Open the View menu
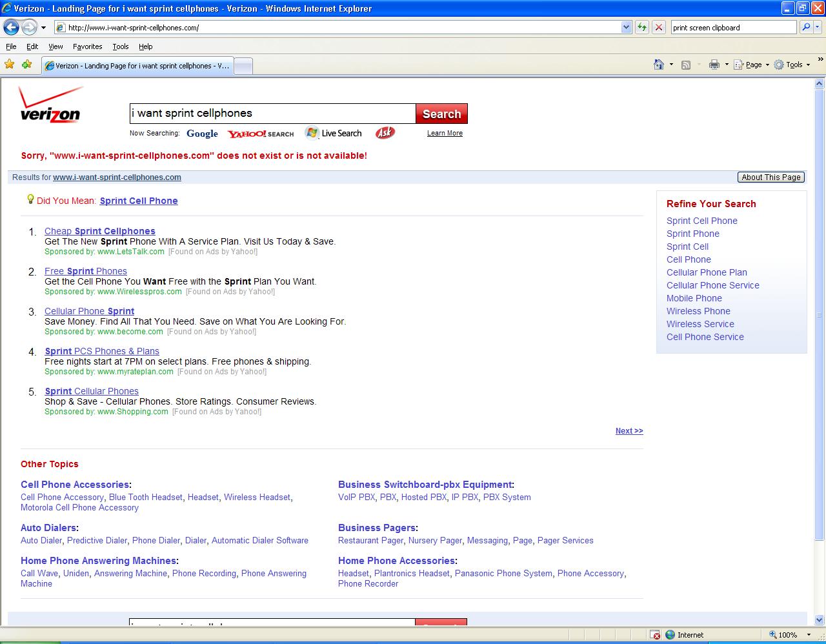 (x=55, y=46)
